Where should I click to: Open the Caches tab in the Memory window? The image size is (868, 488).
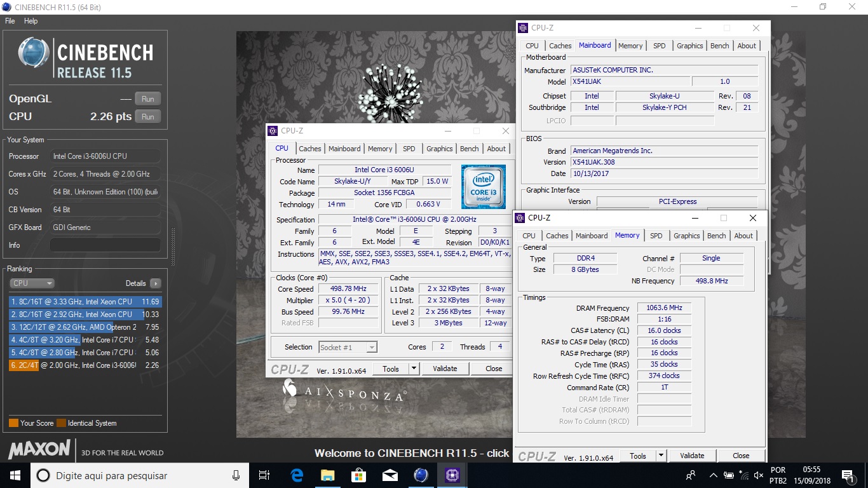(x=557, y=236)
